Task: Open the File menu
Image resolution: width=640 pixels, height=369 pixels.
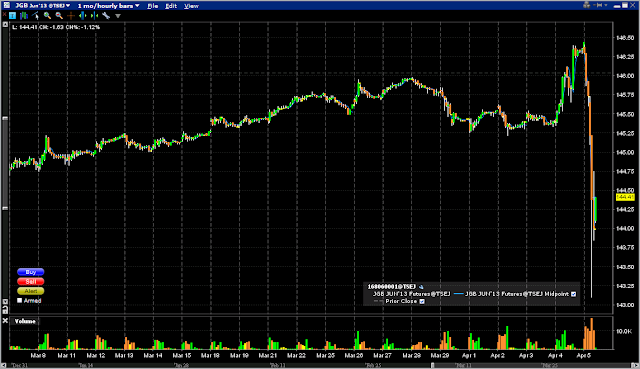Action: click(153, 6)
